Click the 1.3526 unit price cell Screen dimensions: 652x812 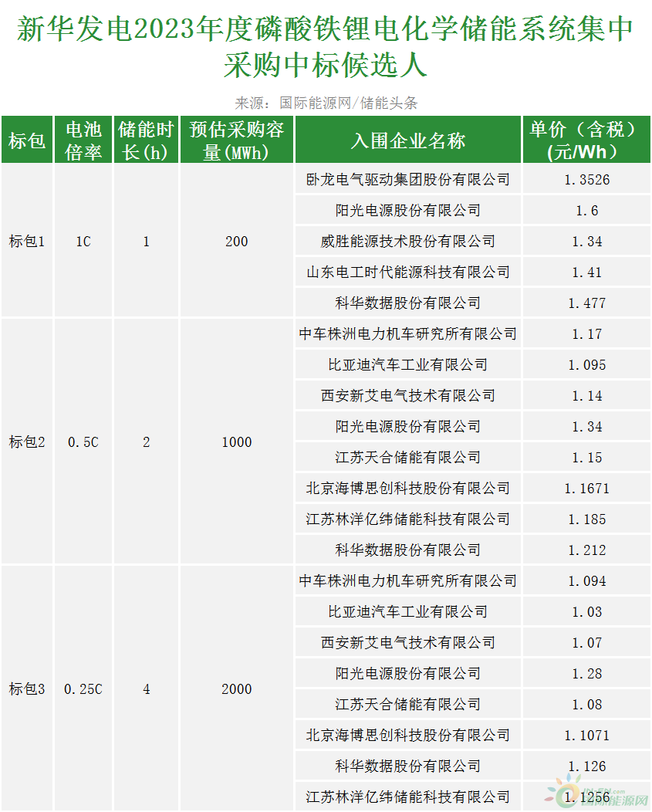tap(587, 180)
